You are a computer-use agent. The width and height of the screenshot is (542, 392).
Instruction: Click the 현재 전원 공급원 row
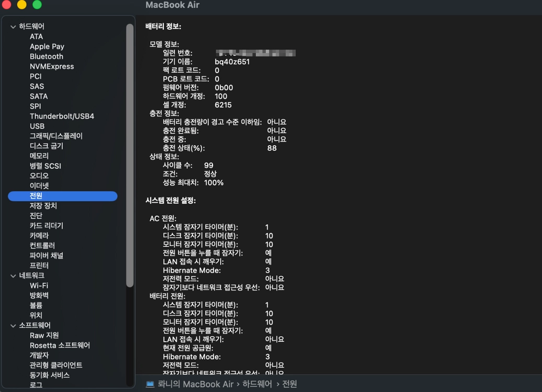click(217, 348)
